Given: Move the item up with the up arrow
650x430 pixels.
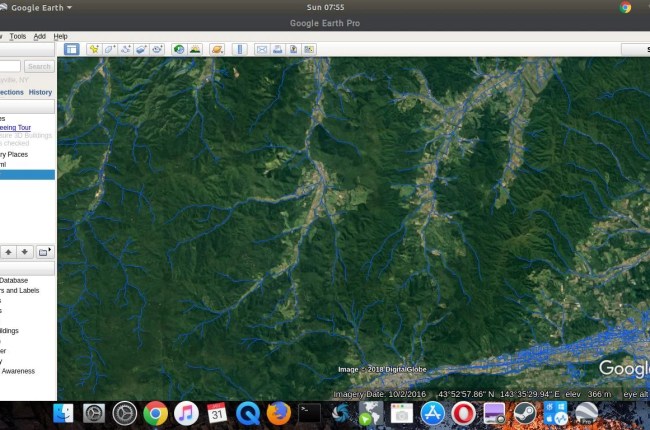Looking at the screenshot, I should [x=8, y=252].
